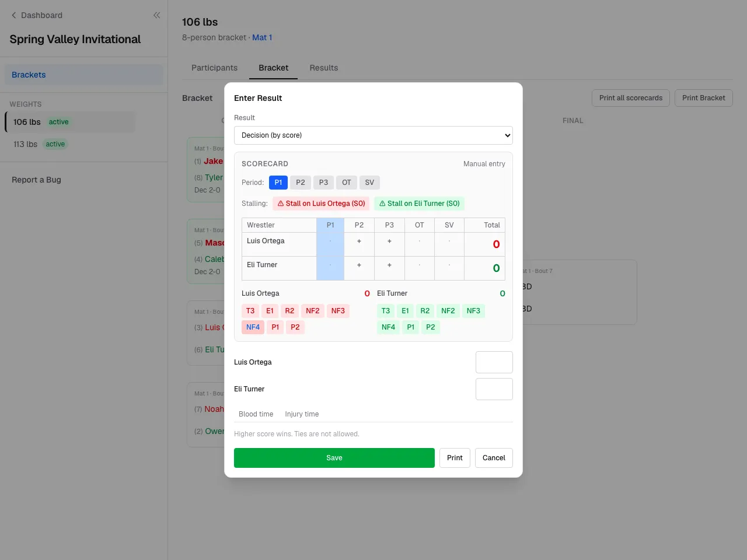
Task: Award NF4 near fall to Eli Turner
Action: [388, 327]
